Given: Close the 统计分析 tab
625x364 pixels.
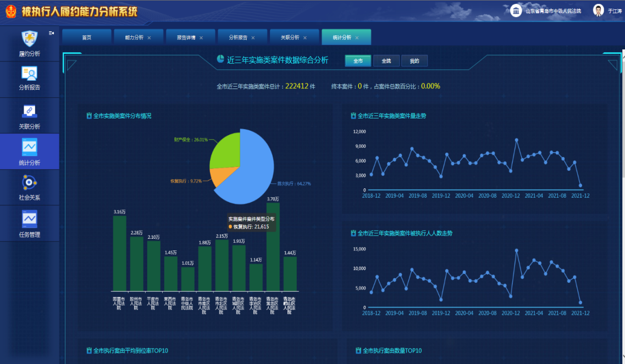Looking at the screenshot, I should pyautogui.click(x=357, y=38).
